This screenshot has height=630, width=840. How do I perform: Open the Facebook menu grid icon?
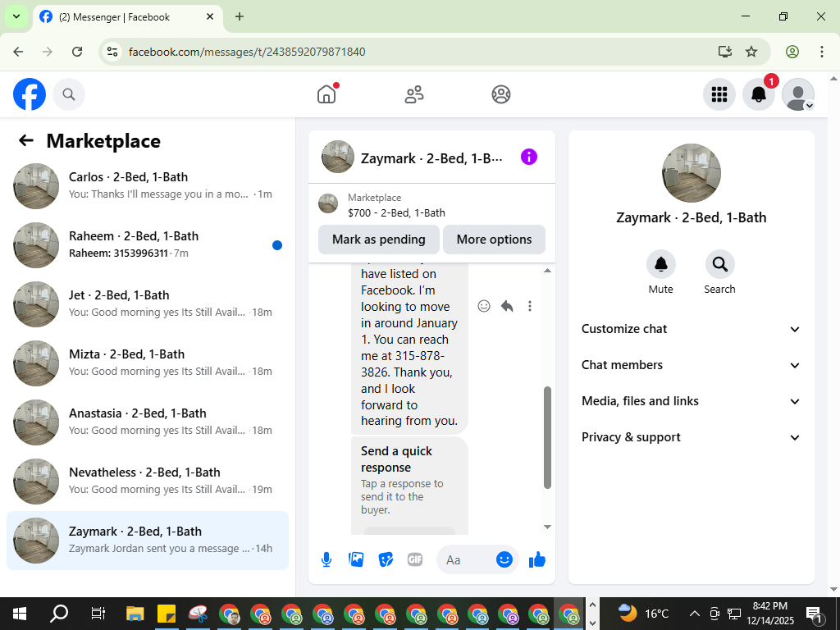[719, 94]
